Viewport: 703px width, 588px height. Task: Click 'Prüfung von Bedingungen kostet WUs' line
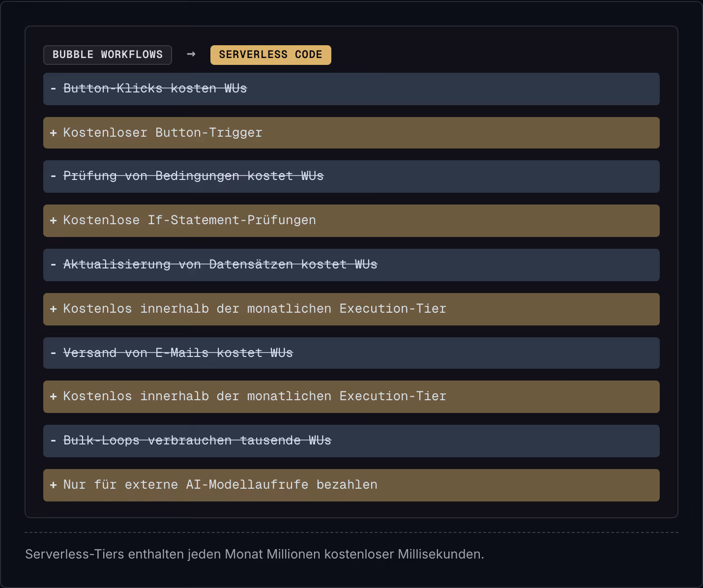tap(351, 176)
